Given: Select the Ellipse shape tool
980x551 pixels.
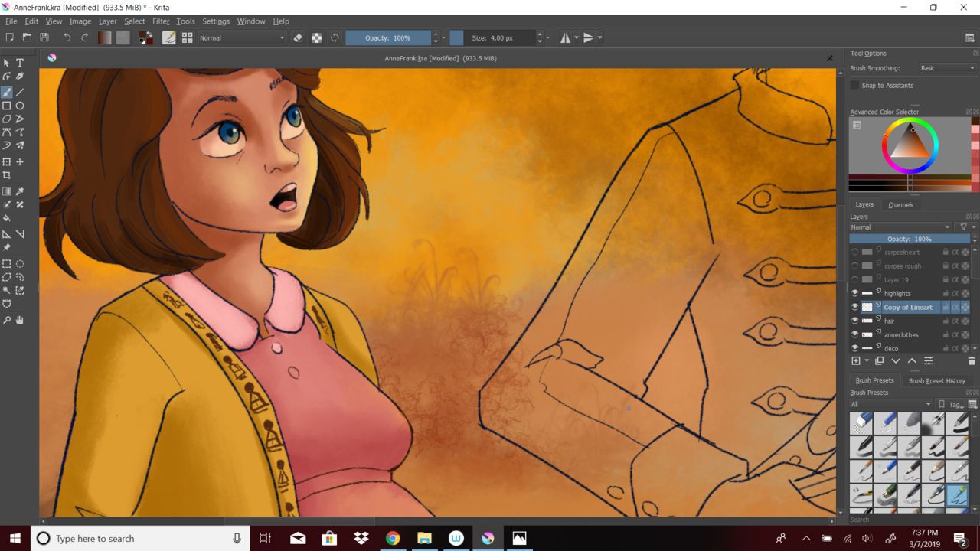Looking at the screenshot, I should (20, 106).
